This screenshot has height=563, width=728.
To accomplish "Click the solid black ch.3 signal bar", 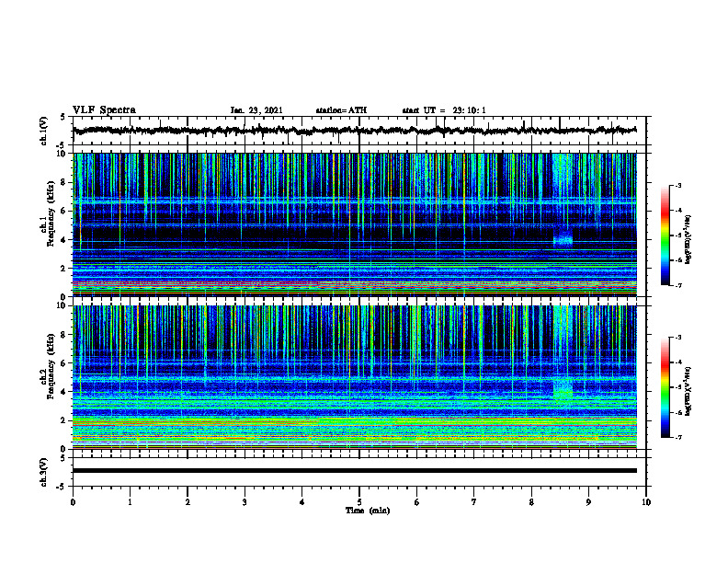I will pyautogui.click(x=355, y=471).
